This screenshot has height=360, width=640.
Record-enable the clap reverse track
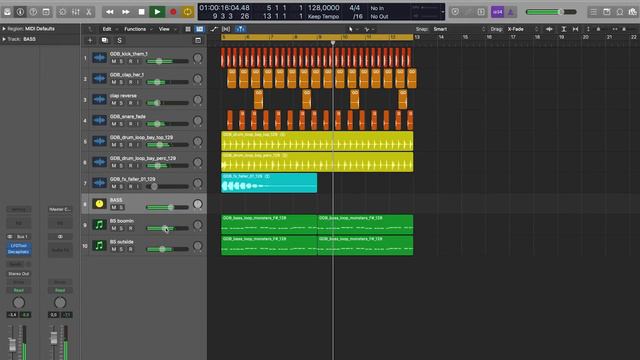click(x=130, y=103)
